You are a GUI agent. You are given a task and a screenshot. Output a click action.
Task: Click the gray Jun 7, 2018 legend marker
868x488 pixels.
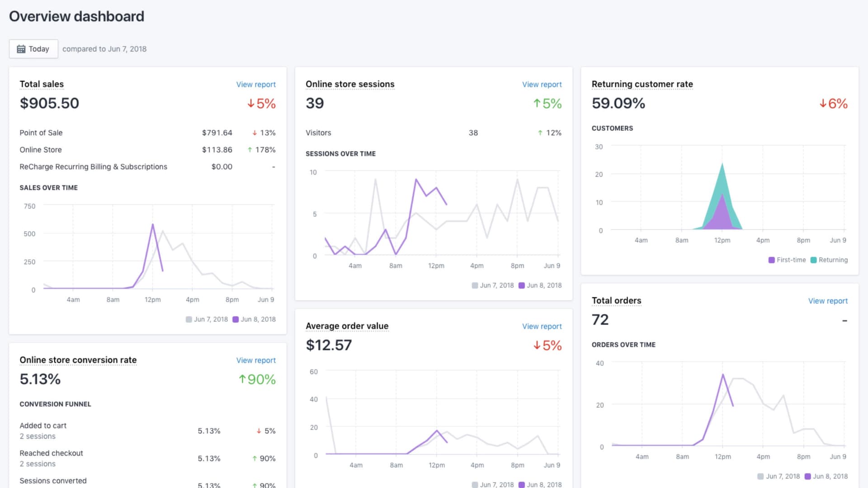pyautogui.click(x=189, y=319)
